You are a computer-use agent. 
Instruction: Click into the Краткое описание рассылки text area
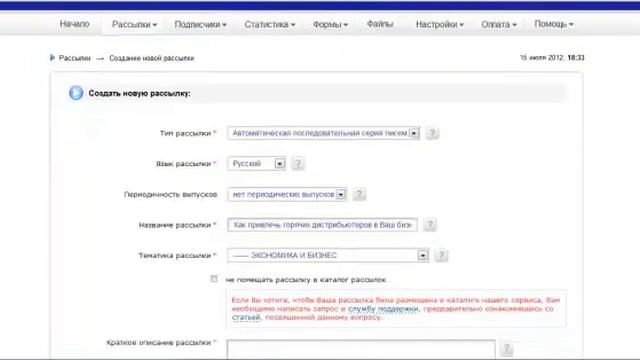coord(361,349)
